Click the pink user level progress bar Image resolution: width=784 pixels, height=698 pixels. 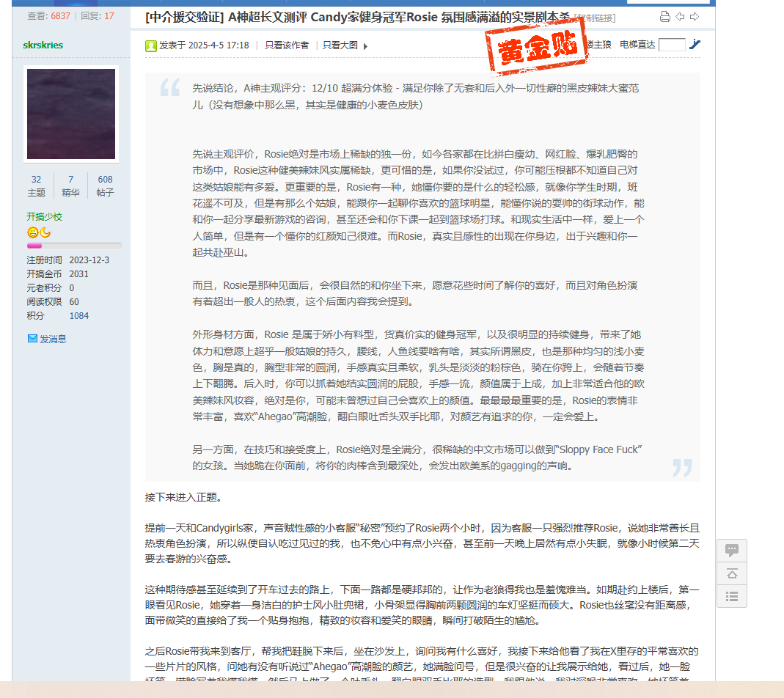coord(74,246)
